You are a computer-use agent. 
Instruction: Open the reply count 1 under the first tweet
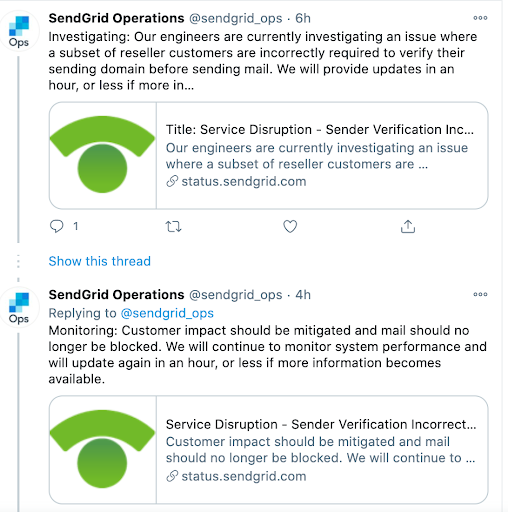tap(76, 226)
